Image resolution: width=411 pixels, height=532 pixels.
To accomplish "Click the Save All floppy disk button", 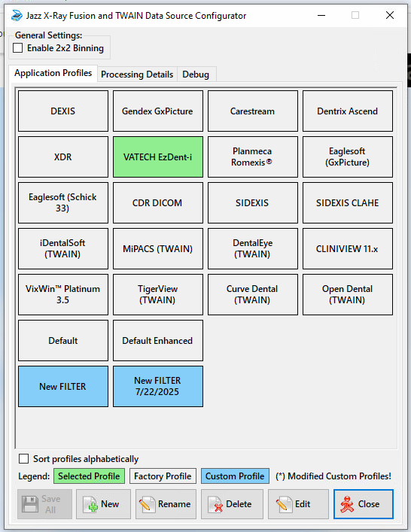I will tap(45, 504).
